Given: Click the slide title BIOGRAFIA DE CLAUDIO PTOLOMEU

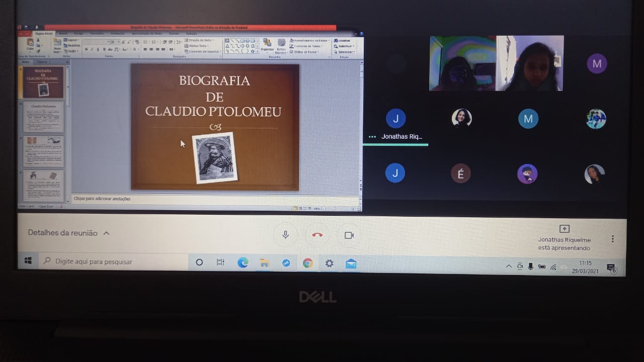Looking at the screenshot, I should click(213, 96).
